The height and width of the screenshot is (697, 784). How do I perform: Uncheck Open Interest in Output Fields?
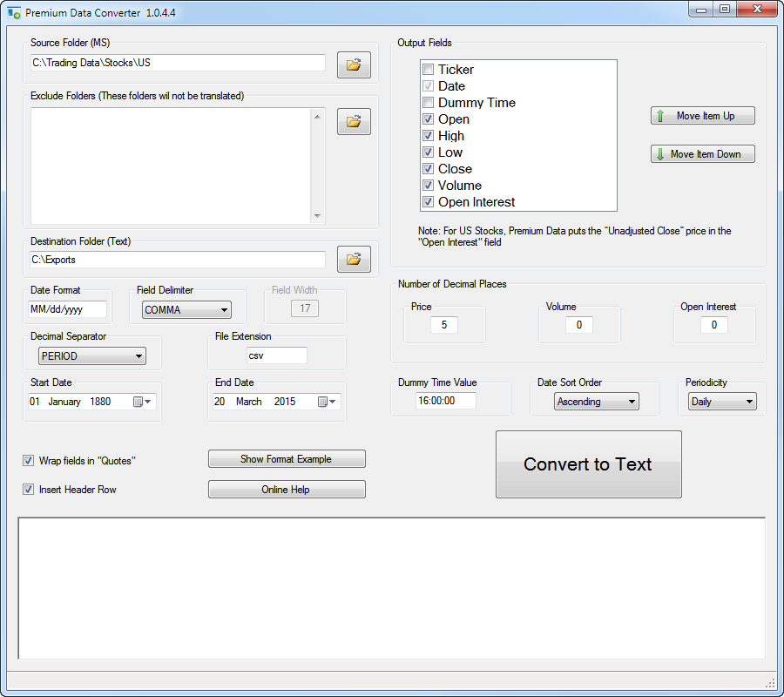428,201
